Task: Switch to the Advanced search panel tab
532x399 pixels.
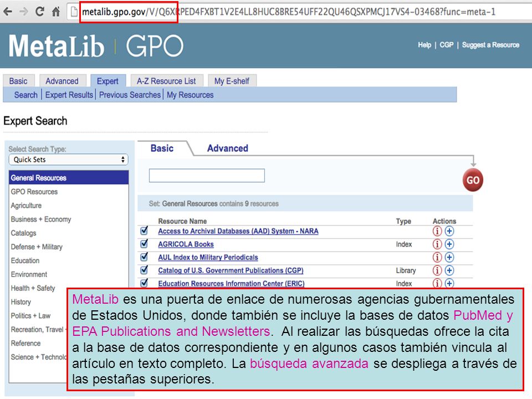Action: point(228,149)
